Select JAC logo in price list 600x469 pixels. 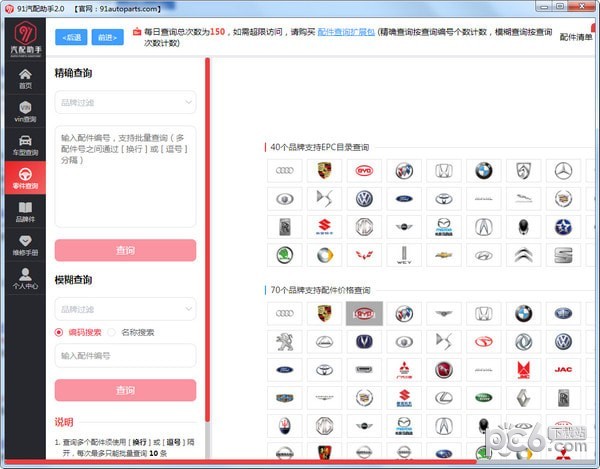click(x=563, y=370)
